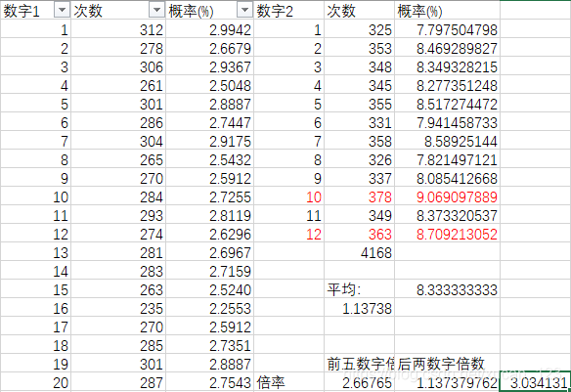The height and width of the screenshot is (392, 571).
Task: Click the cell showing 8.517274472
Action: 447,104
